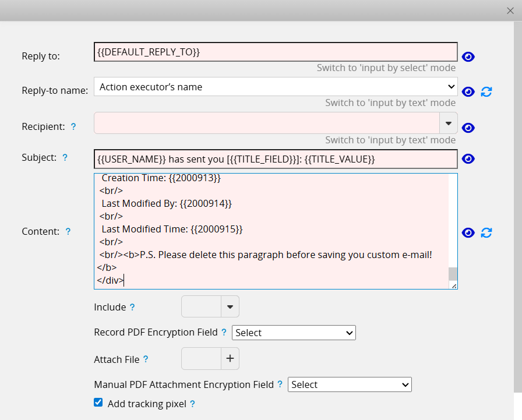Screen dimensions: 522x420
Task: Switch Reply to into 'input by select' mode
Action: click(386, 68)
